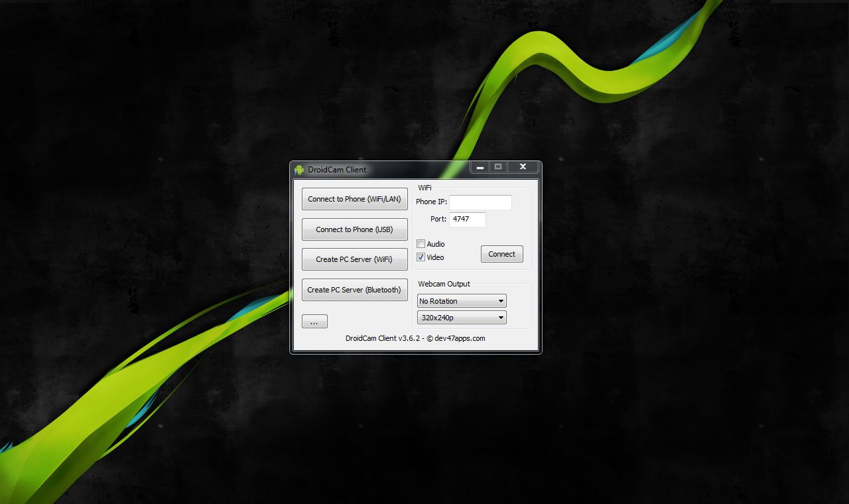Click the Port field showing 4747

point(468,220)
